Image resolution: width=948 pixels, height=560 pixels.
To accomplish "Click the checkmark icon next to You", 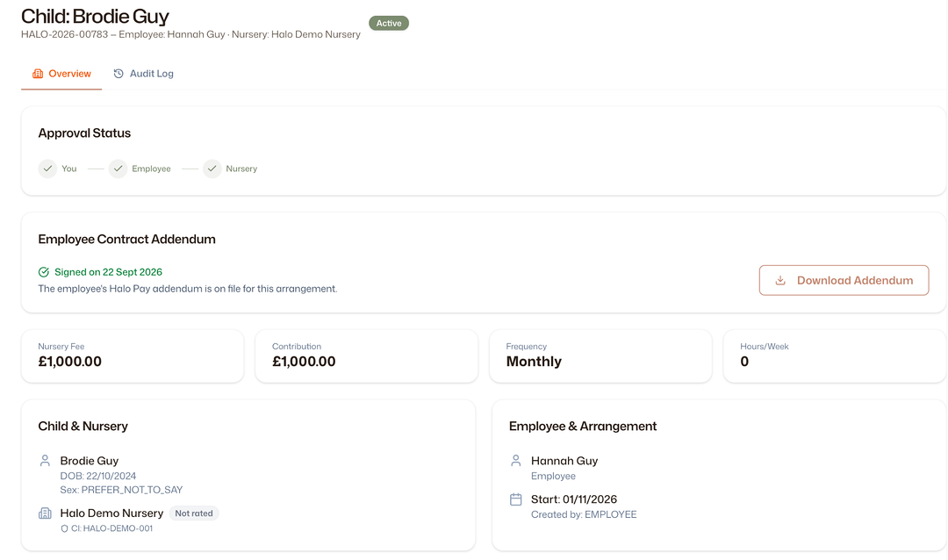I will 47,169.
